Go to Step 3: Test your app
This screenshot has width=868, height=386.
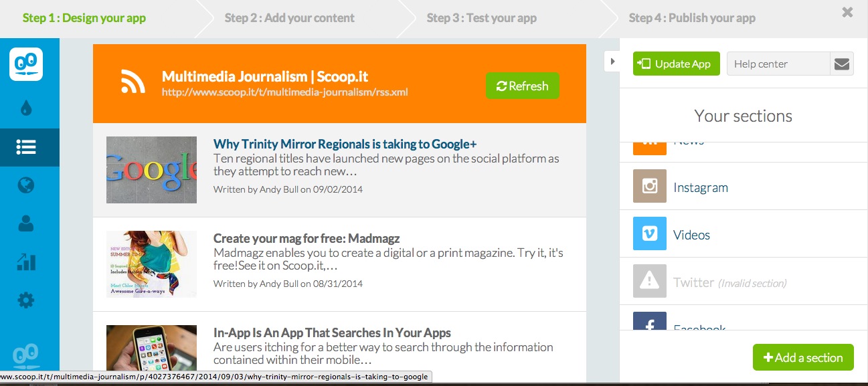coord(482,18)
